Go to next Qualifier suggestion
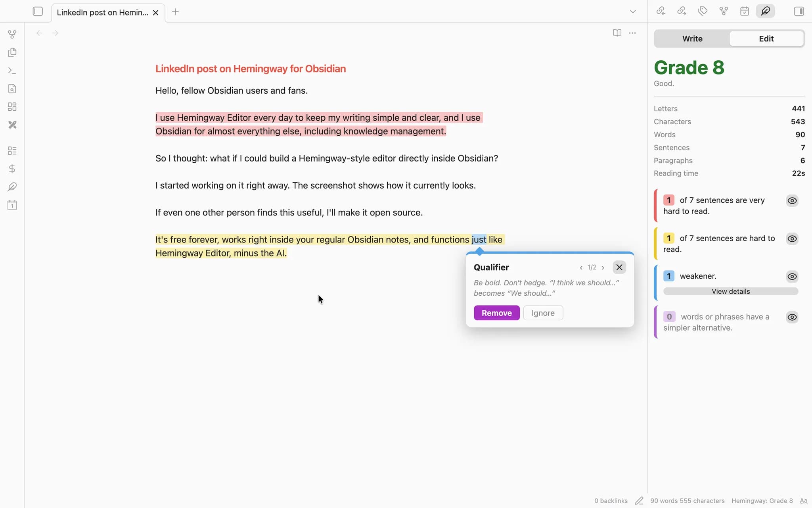The height and width of the screenshot is (508, 812). pyautogui.click(x=603, y=268)
